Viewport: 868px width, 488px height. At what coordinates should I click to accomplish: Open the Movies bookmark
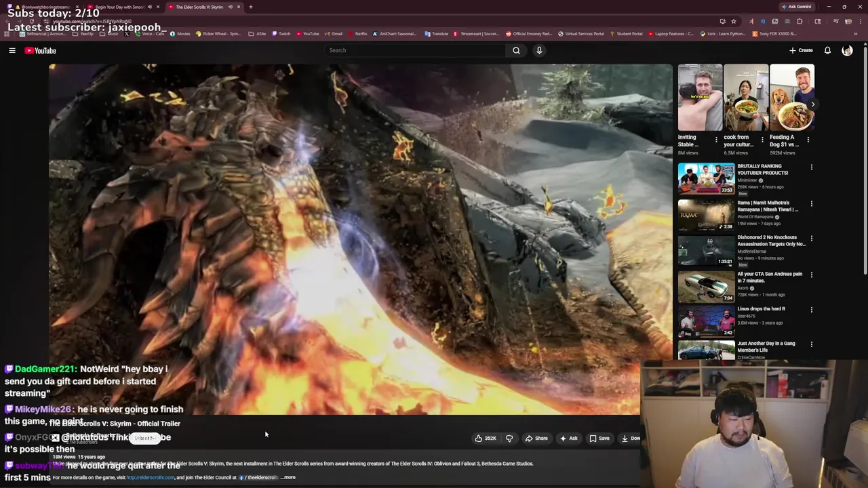coord(180,34)
